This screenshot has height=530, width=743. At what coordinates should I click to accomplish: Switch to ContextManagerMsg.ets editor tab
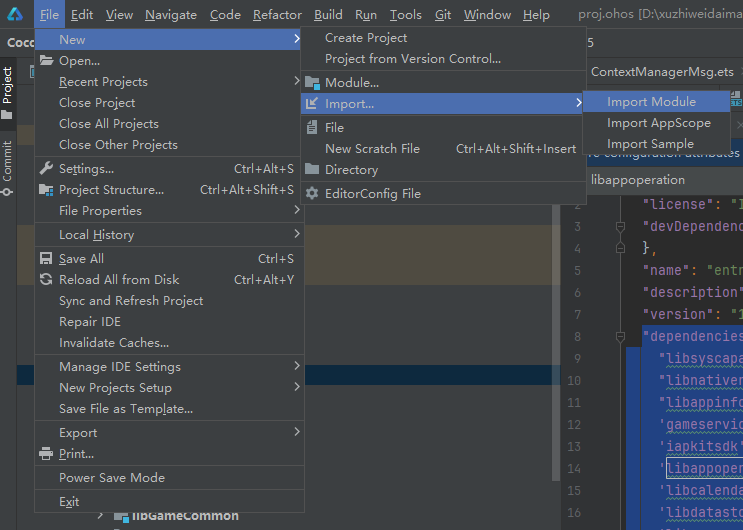662,72
